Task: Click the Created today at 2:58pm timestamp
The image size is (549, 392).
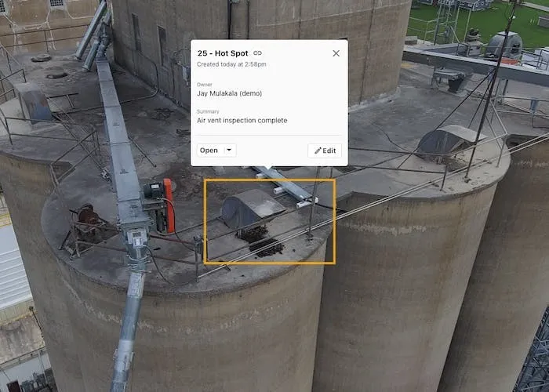Action: tap(231, 64)
